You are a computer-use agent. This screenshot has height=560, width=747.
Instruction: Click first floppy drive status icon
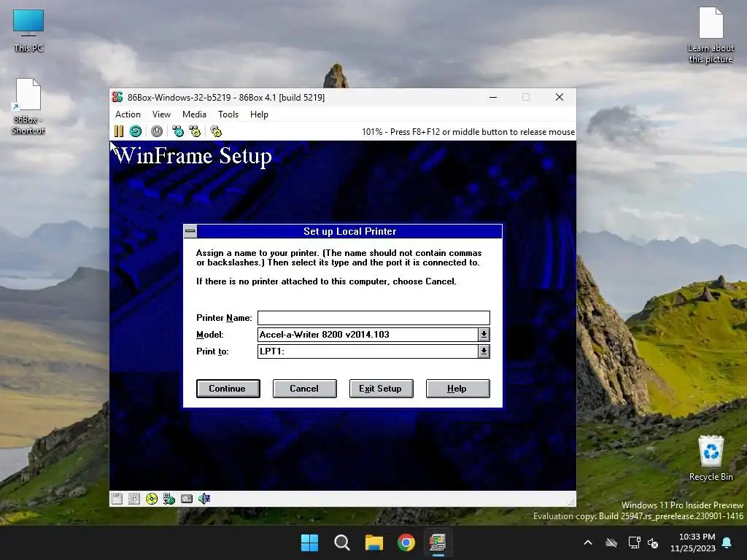tap(117, 499)
